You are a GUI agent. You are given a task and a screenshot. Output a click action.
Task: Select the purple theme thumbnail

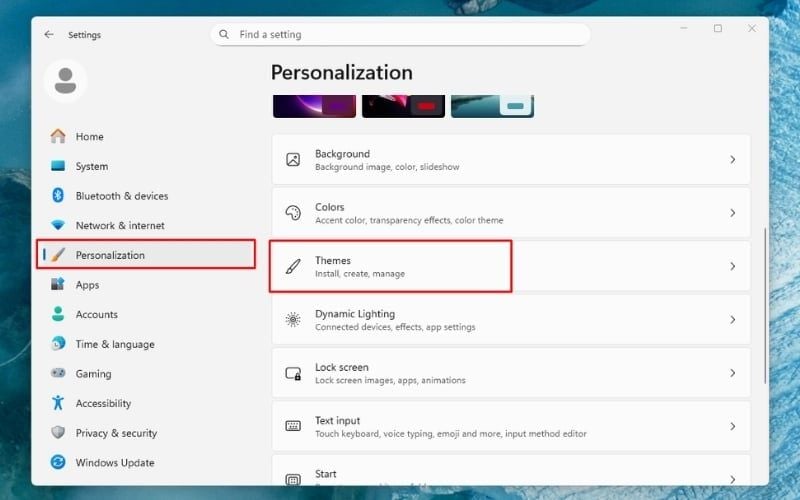314,106
